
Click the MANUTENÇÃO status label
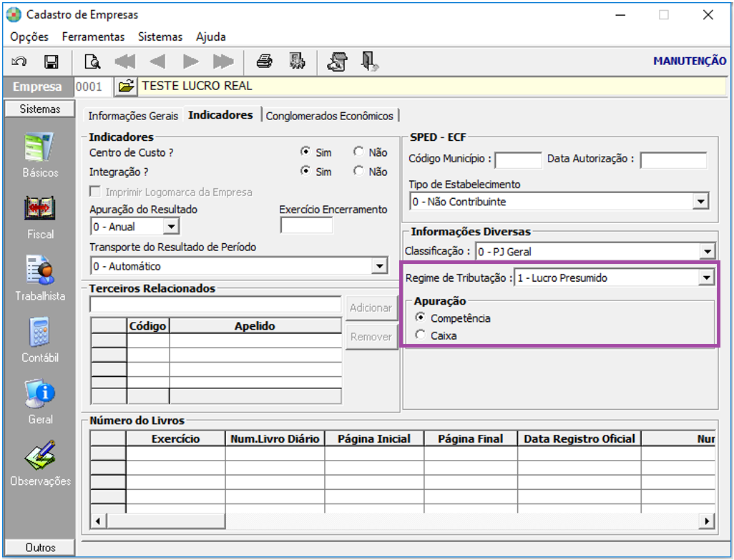(690, 61)
